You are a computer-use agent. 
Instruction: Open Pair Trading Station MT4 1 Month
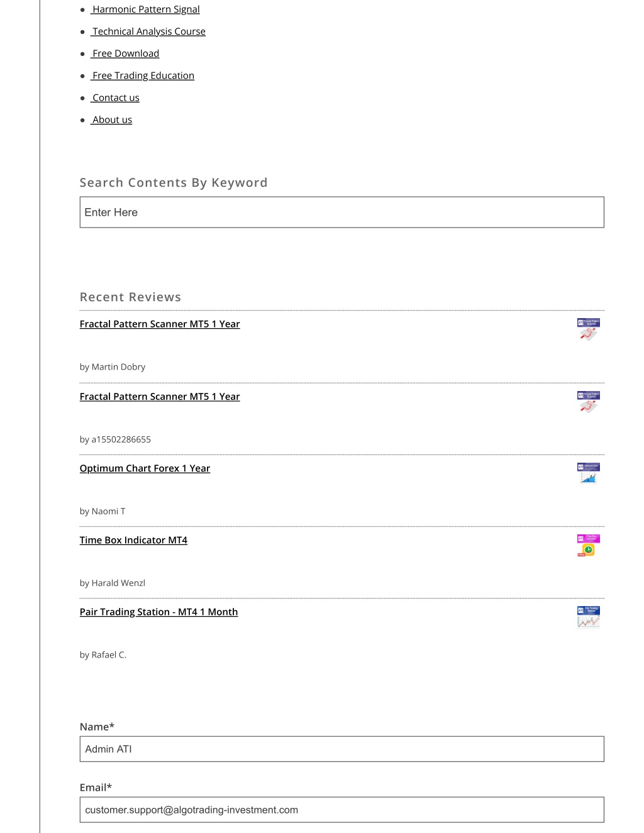tap(158, 612)
